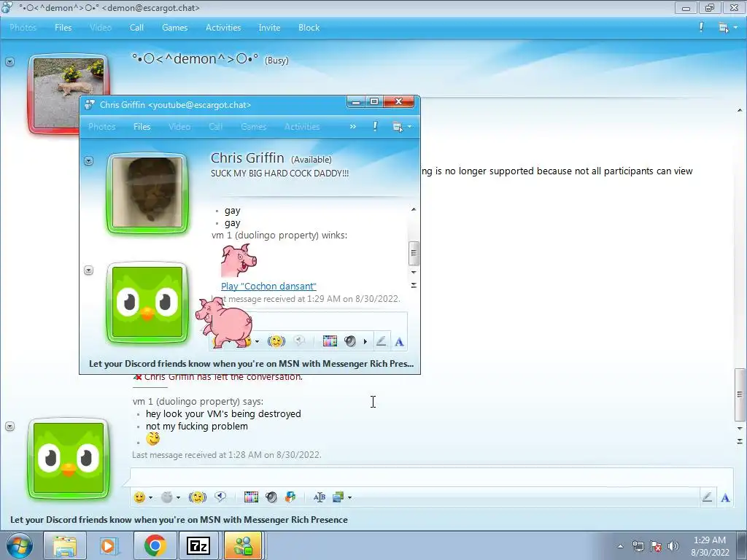Click Chris Griffin's personal status message
The height and width of the screenshot is (560, 747).
[279, 174]
